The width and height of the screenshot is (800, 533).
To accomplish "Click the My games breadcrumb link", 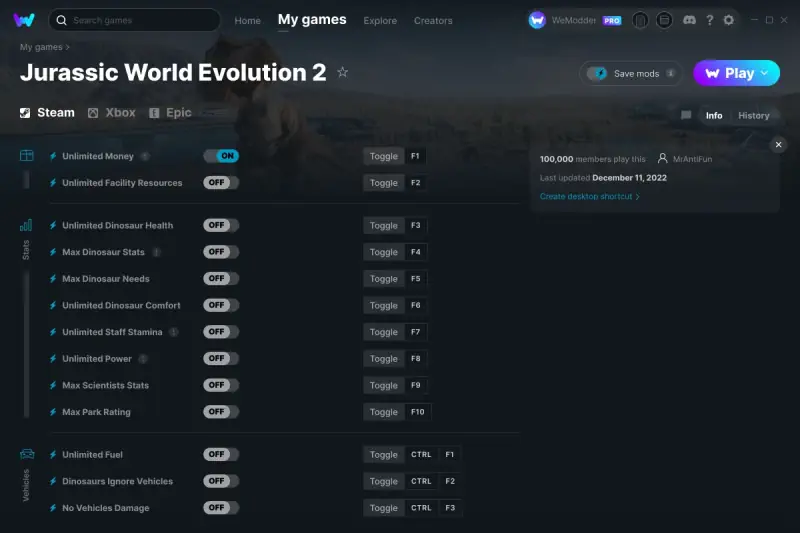I will [x=41, y=47].
